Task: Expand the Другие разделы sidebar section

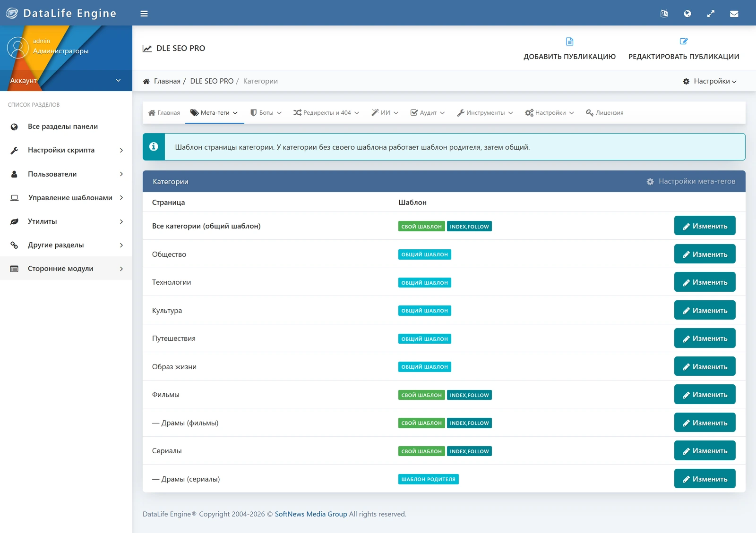Action: [66, 245]
